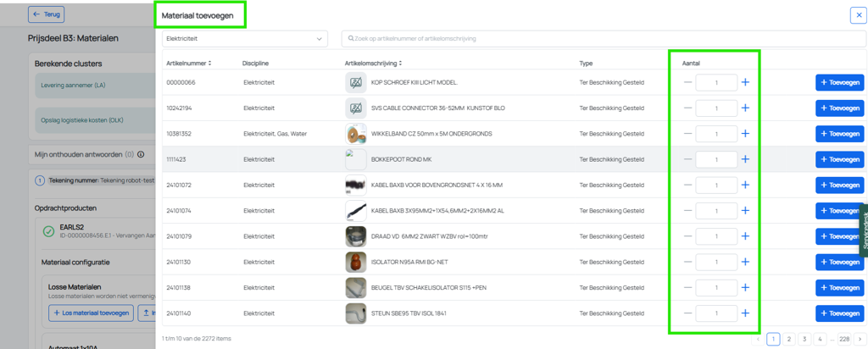Screen dimensions: 868x349
Task: Go to next page with chevron arrow
Action: (x=860, y=339)
